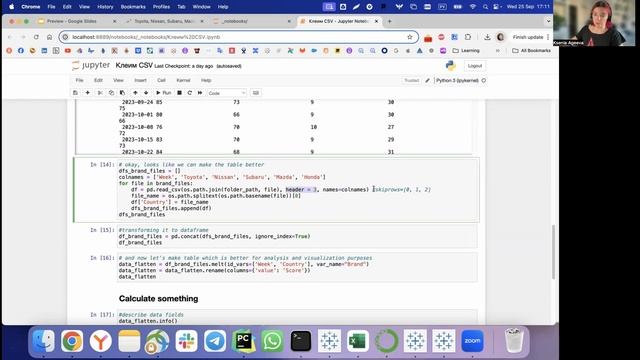Open the All Bookmarks folder
640x360 pixels.
tap(531, 51)
